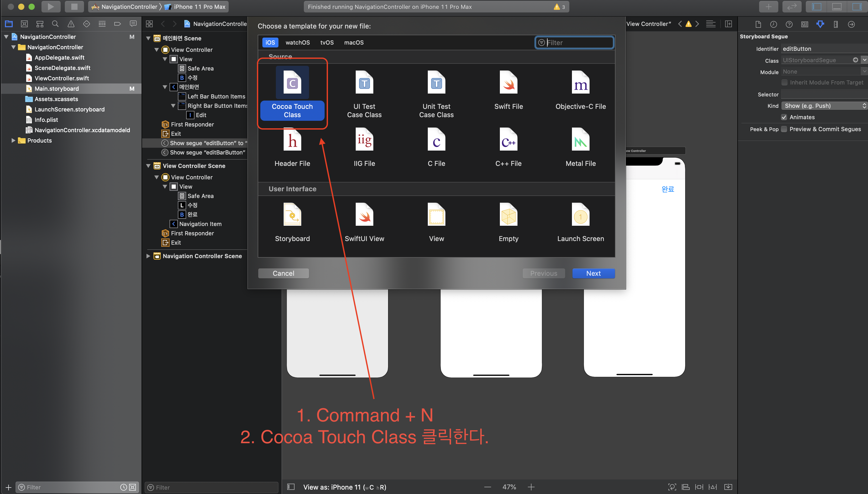
Task: Enable Preview & Commit Segues checkbox
Action: [784, 129]
